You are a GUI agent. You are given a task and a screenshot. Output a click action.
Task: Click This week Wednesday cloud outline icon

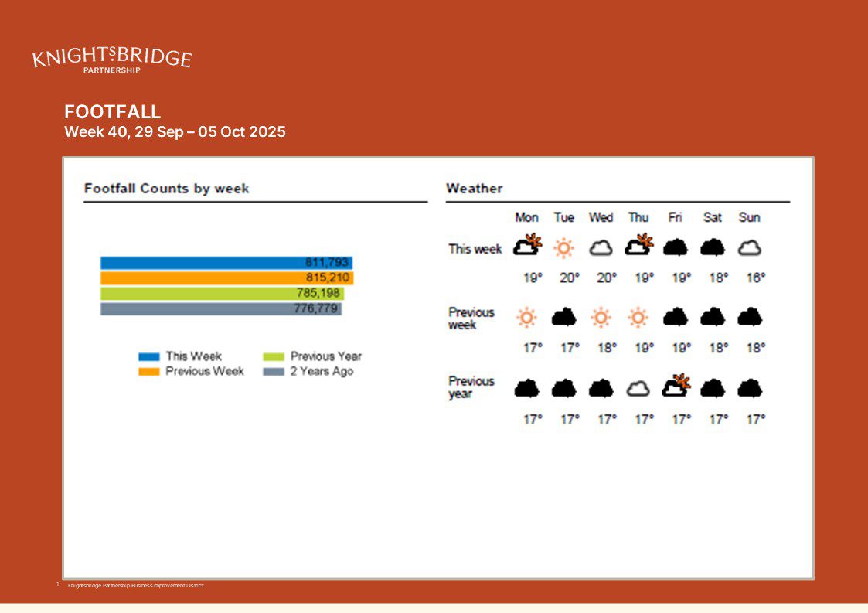click(601, 248)
